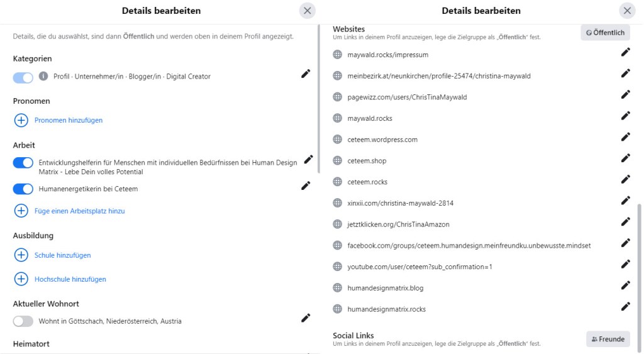
Task: Click the Hochschule hinzufügen plus icon
Action: coord(21,279)
